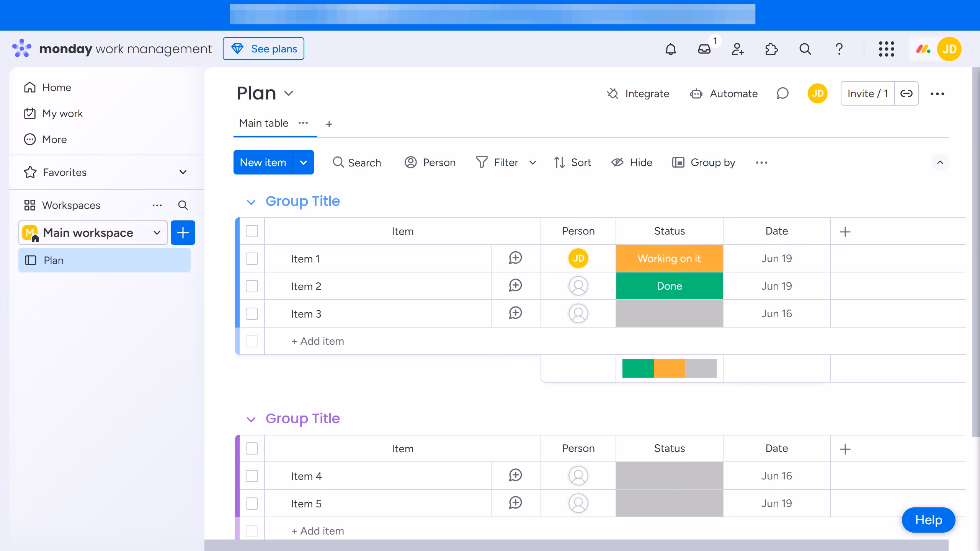
Task: Start conversation on Item 1
Action: [516, 258]
